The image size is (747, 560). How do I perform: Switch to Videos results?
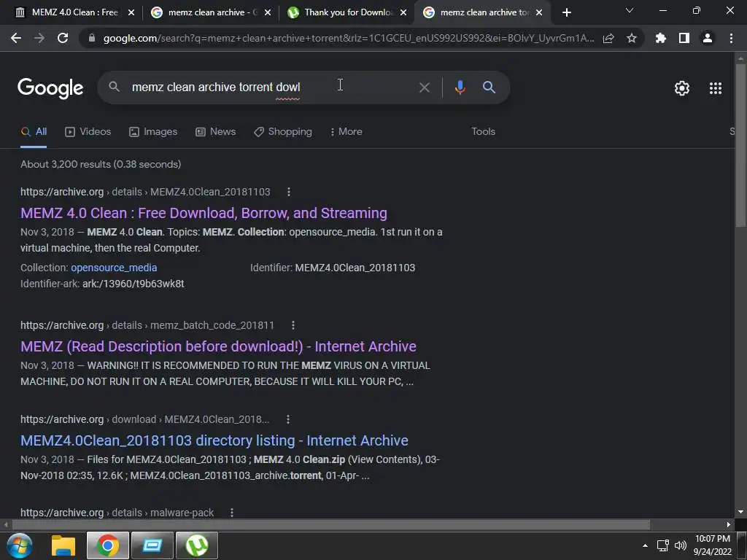tap(88, 131)
